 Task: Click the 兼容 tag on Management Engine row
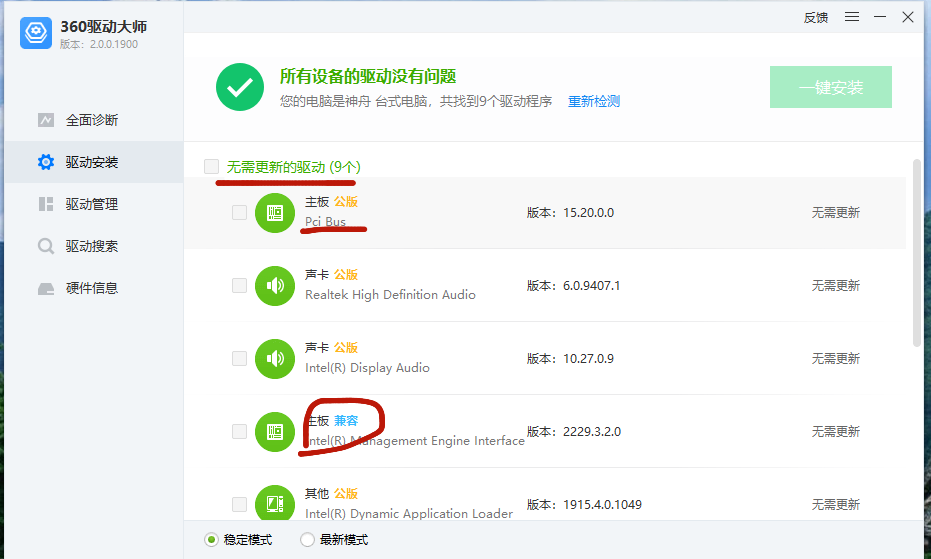coord(346,421)
